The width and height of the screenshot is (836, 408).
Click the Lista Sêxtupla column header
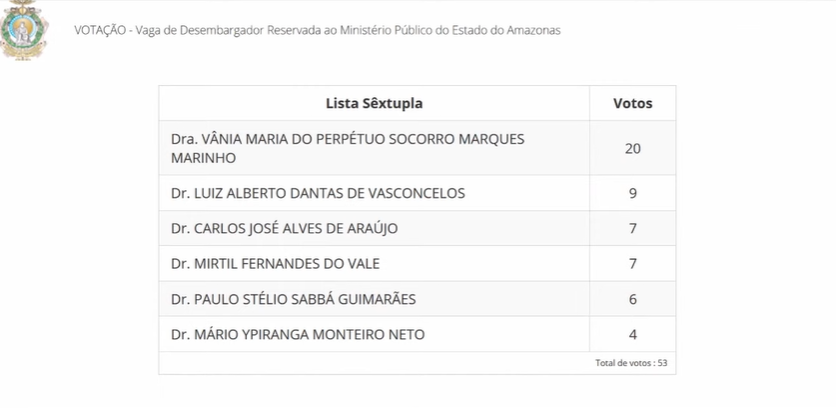[374, 103]
